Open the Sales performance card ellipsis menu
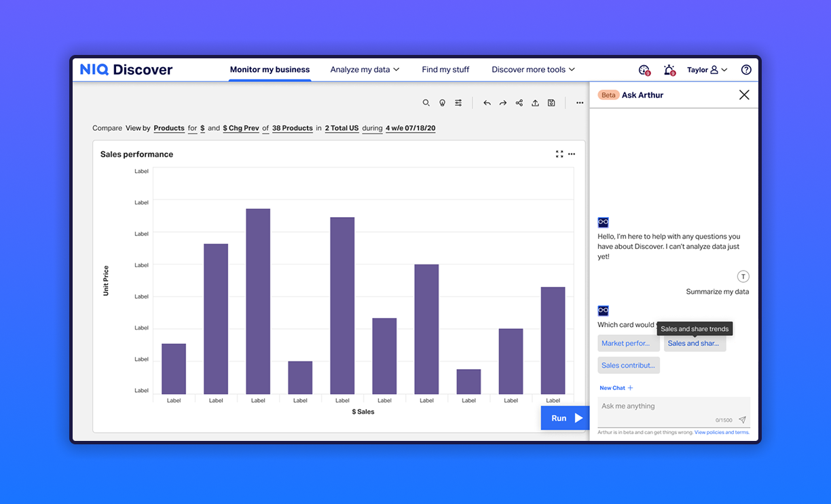831x504 pixels. (572, 154)
